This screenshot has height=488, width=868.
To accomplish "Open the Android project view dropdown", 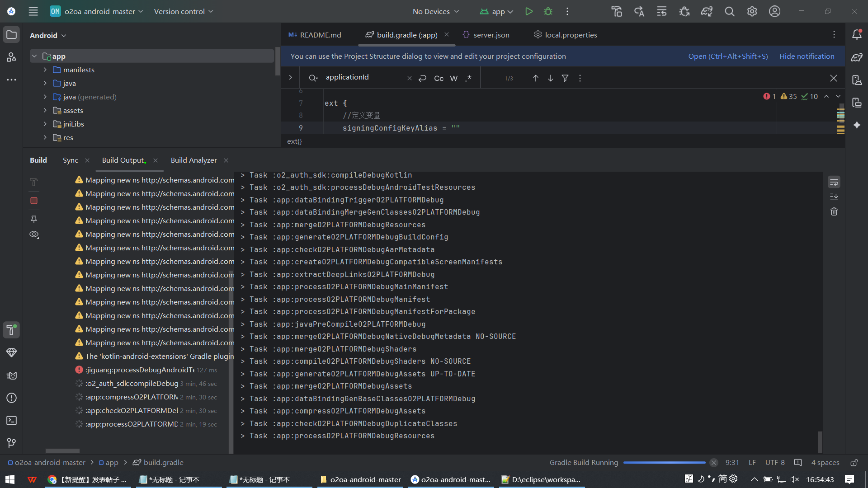I will 48,35.
